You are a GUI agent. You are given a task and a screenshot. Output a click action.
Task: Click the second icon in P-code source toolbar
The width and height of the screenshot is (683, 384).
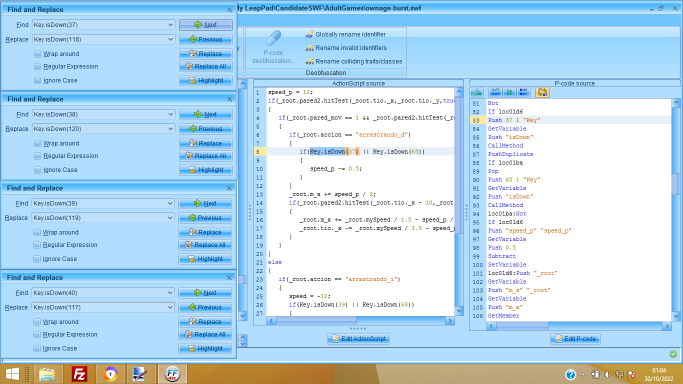pos(495,92)
